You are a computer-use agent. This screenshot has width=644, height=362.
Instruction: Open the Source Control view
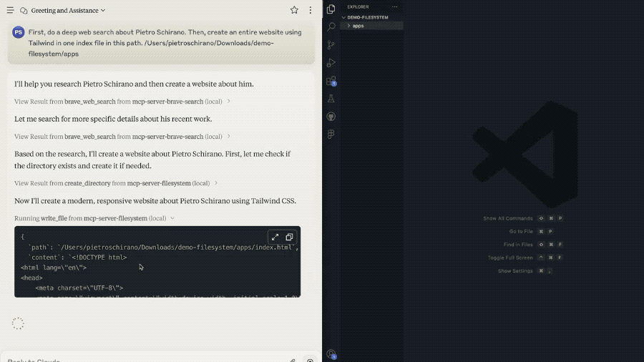(331, 45)
